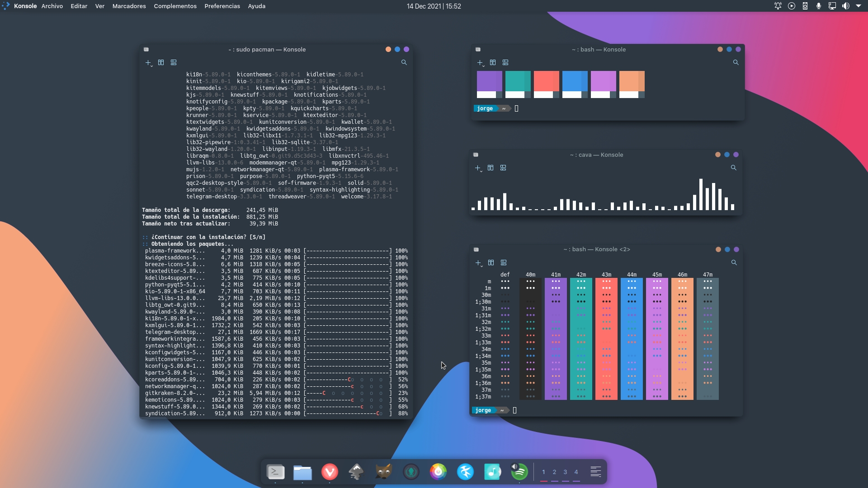Viewport: 868px width, 488px height.
Task: Open KDE Connect phone tray icon
Action: coord(805,6)
